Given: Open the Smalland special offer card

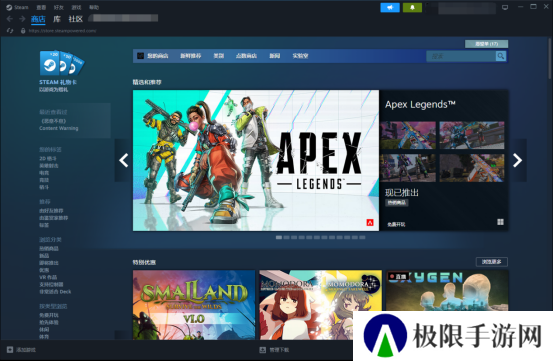Looking at the screenshot, I should click(194, 305).
